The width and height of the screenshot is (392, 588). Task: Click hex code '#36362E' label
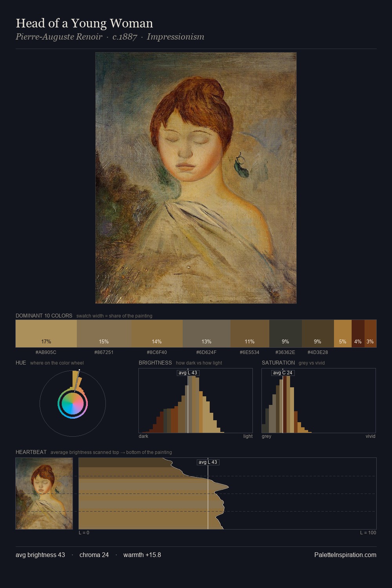[x=285, y=352]
